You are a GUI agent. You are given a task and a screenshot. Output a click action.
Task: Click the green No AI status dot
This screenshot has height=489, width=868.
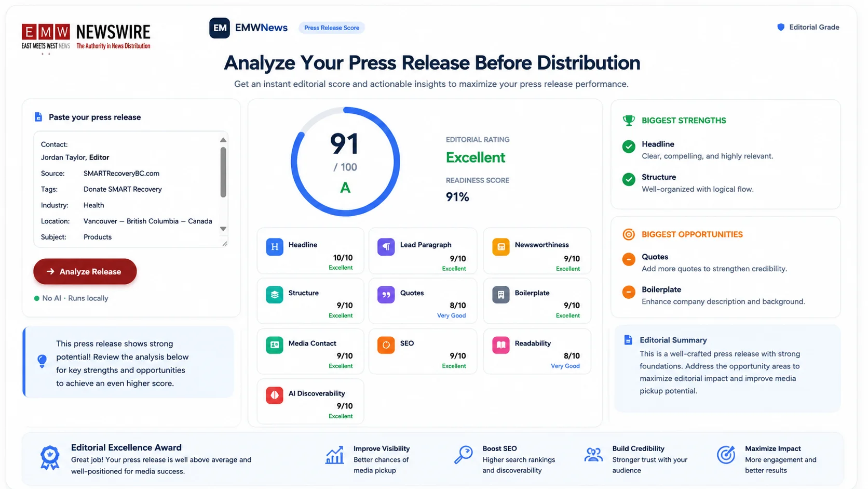pos(36,298)
